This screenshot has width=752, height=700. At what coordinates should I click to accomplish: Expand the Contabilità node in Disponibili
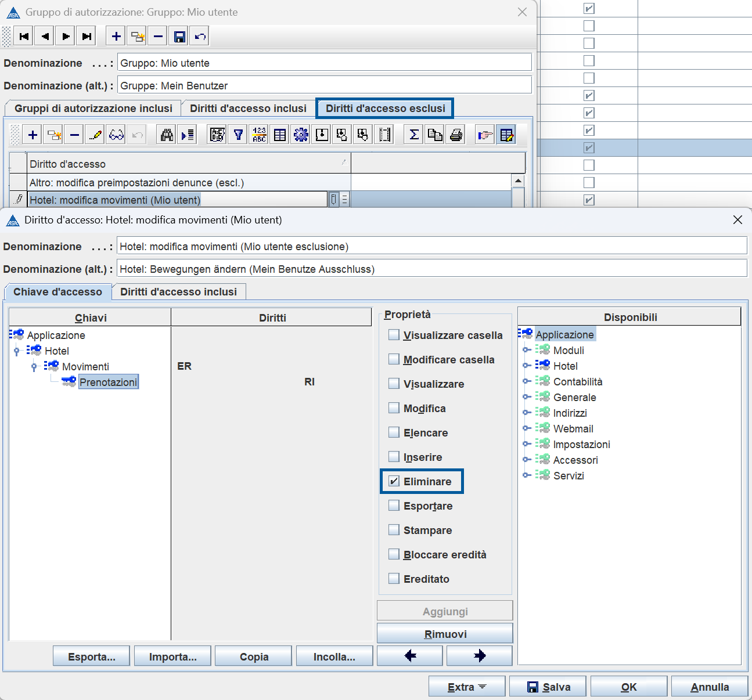[x=526, y=381]
